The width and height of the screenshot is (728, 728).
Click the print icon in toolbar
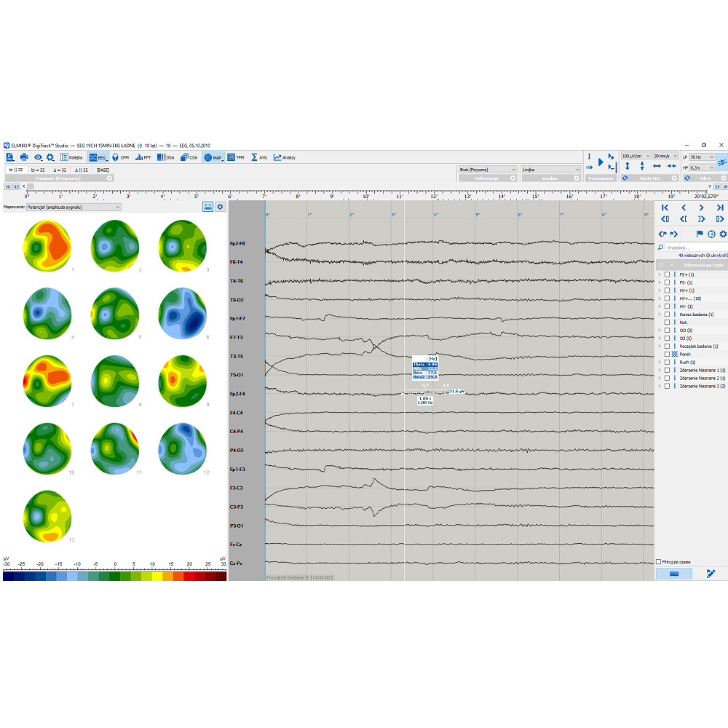(24, 157)
